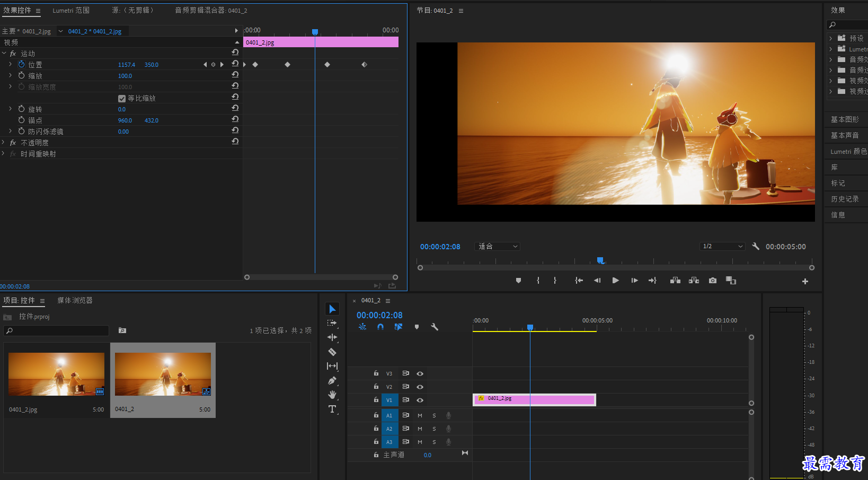868x480 pixels.
Task: Open Program monitor settings wrench
Action: (756, 246)
